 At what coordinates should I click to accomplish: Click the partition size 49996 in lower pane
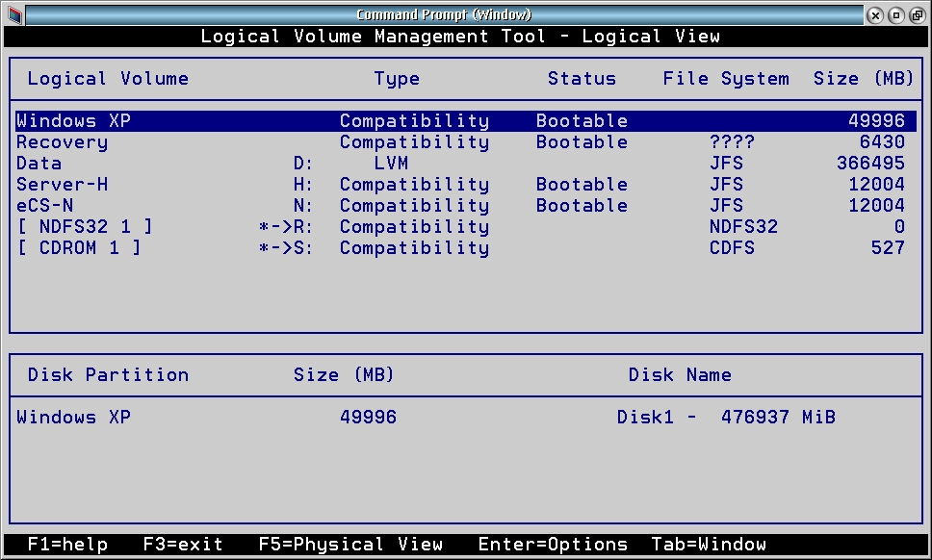(x=369, y=418)
